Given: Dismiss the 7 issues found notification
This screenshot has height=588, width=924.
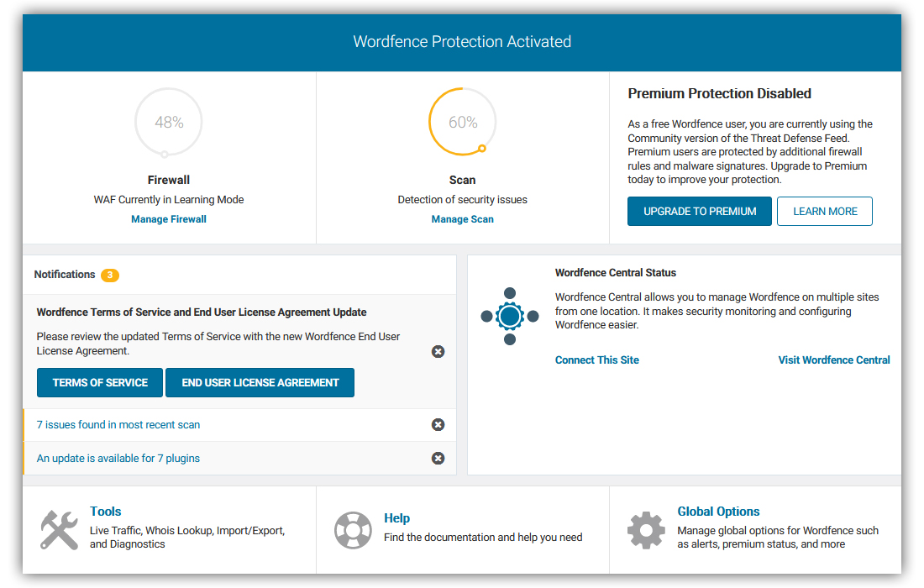Looking at the screenshot, I should coord(438,425).
